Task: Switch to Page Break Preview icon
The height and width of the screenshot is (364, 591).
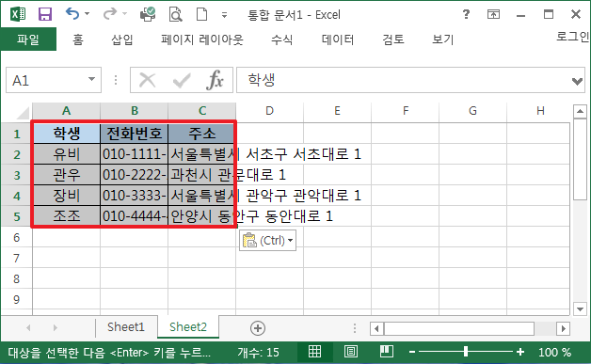Action: (387, 352)
